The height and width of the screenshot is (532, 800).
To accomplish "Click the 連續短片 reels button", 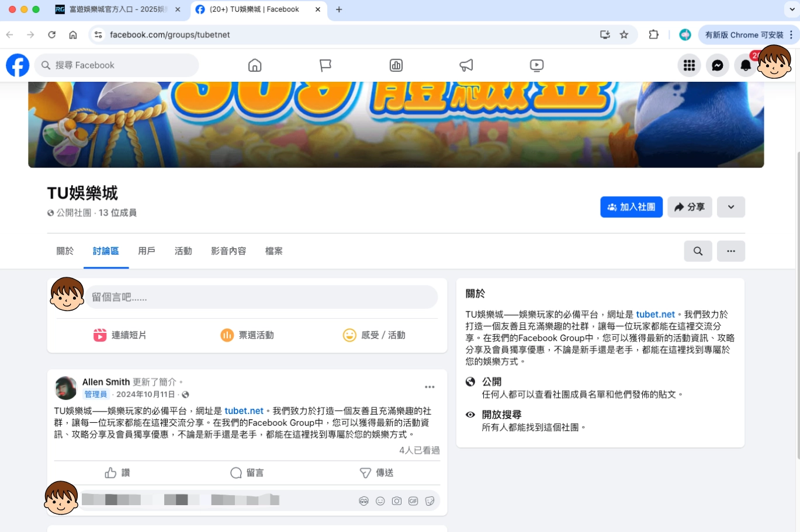I will point(120,335).
